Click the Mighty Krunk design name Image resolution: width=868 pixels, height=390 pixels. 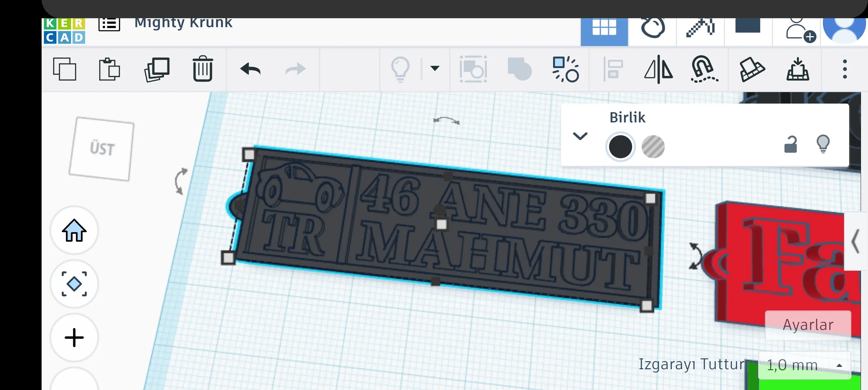tap(183, 23)
